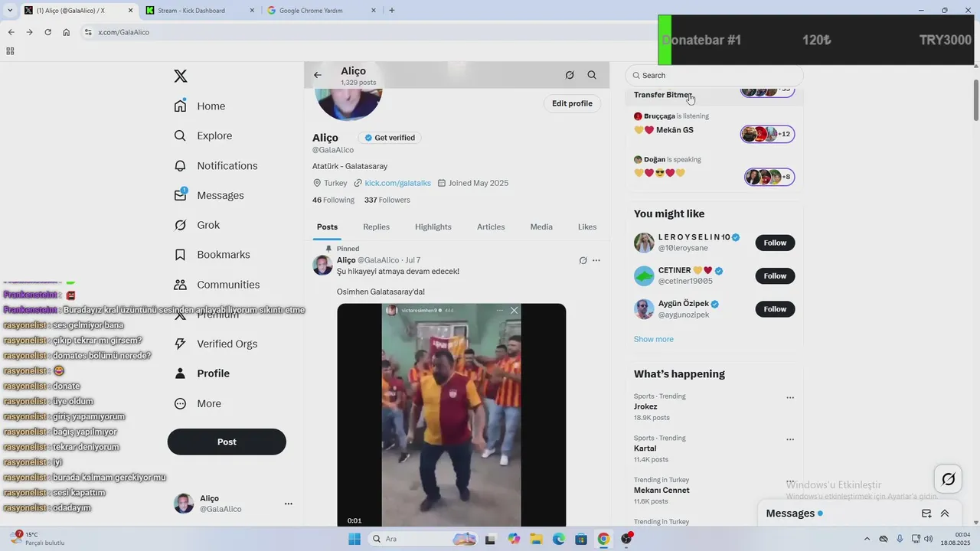Select the Posts tab
Image resolution: width=980 pixels, height=551 pixels.
tap(327, 227)
